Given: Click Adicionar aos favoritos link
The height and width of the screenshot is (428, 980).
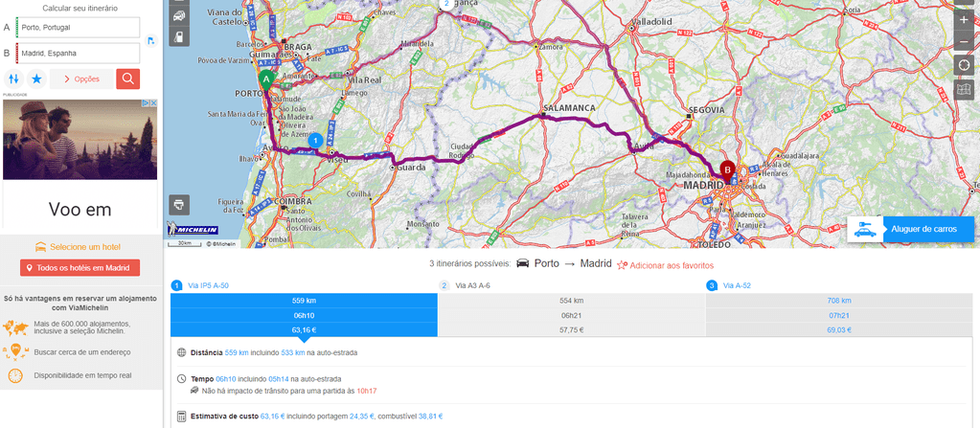Looking at the screenshot, I should [672, 265].
